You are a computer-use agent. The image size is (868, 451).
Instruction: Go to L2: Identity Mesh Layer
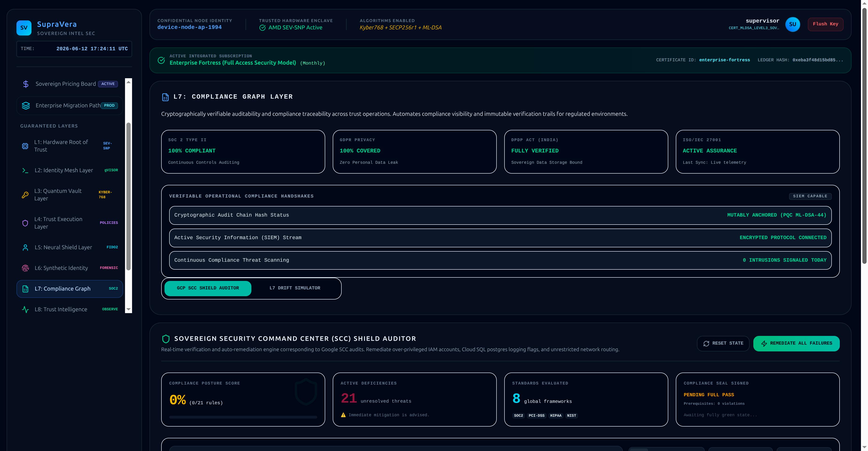pos(70,171)
